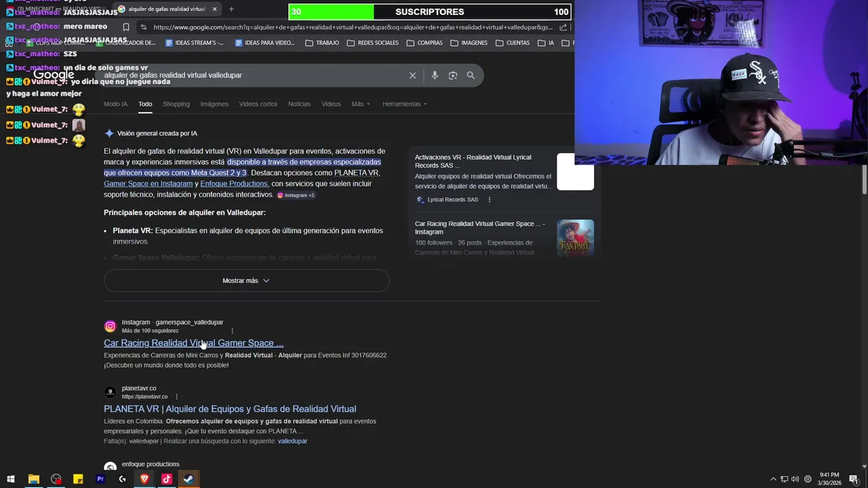The height and width of the screenshot is (488, 868).
Task: Open options for planetavr.co result
Action: pos(176,396)
